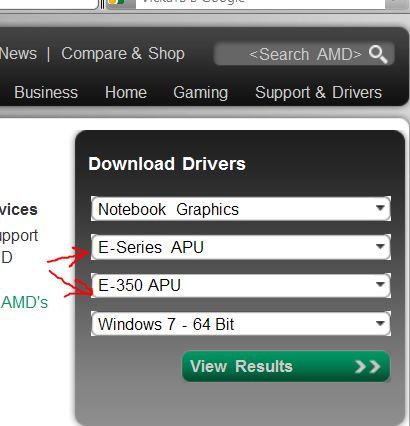The height and width of the screenshot is (426, 410).
Task: Open the Compare & Shop link
Action: (123, 54)
